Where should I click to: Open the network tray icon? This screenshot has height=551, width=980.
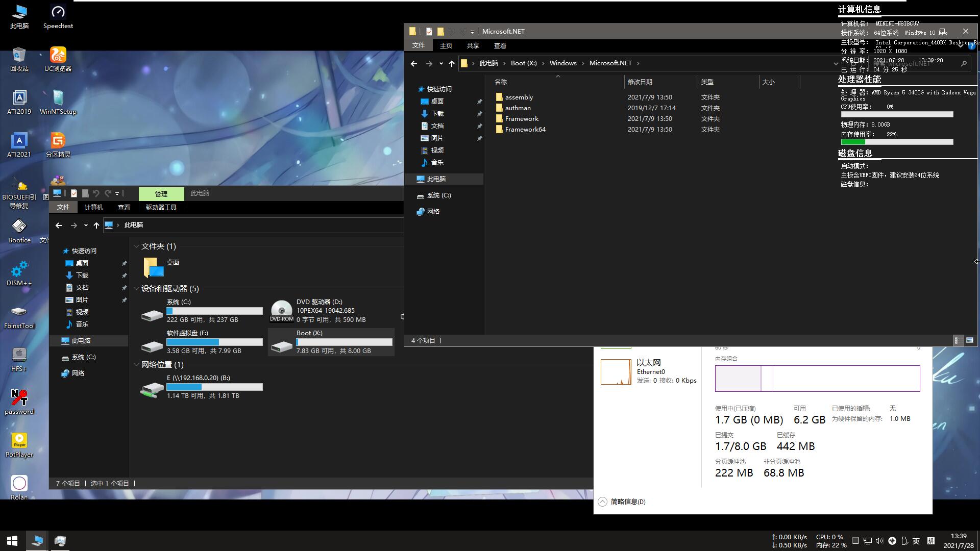(867, 541)
